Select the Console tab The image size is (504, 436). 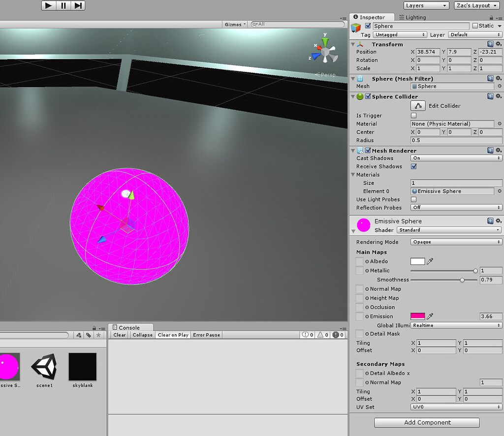(x=130, y=327)
